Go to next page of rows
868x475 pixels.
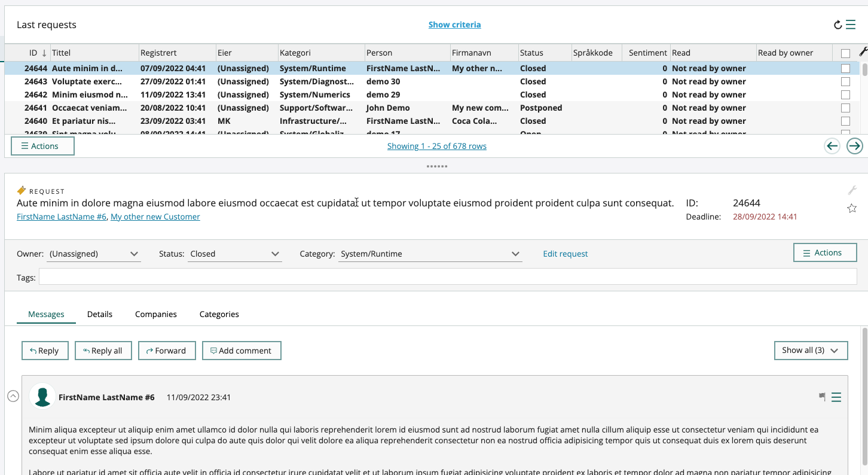point(855,146)
